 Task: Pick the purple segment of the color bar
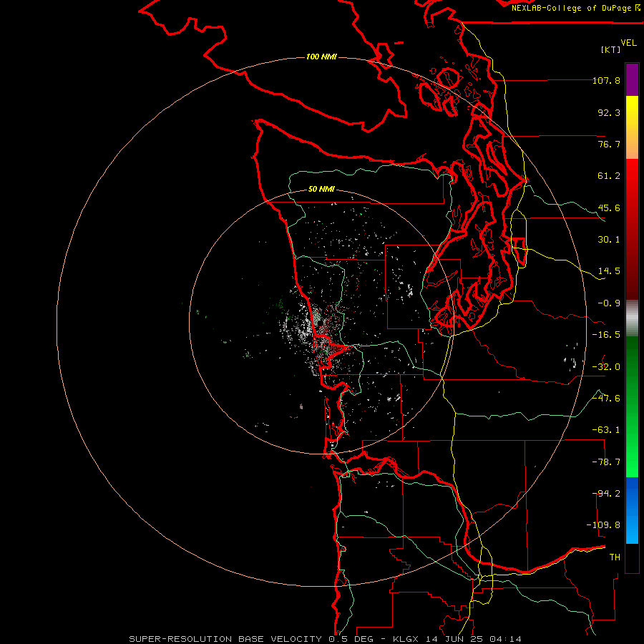pyautogui.click(x=632, y=80)
